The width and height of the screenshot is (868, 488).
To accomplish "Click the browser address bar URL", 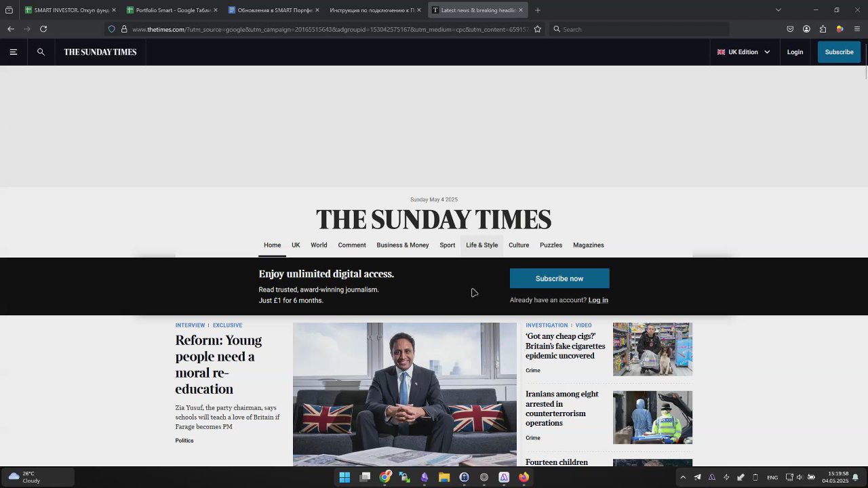I will click(330, 29).
